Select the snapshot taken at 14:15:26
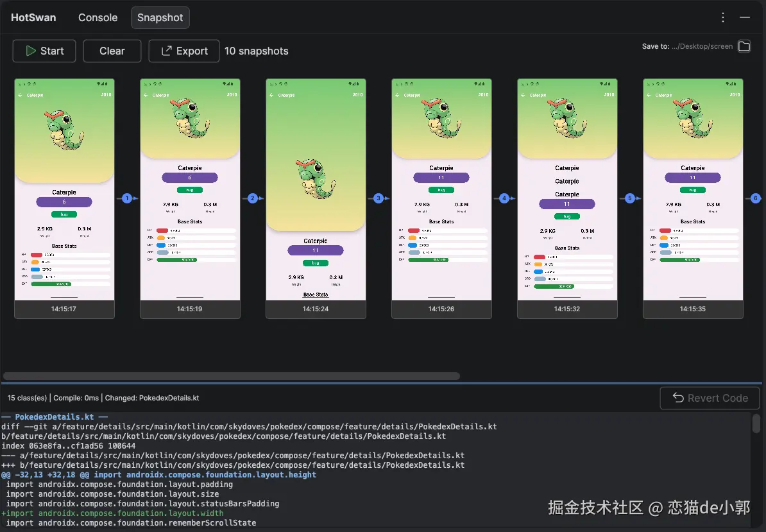The image size is (766, 532). tap(441, 199)
